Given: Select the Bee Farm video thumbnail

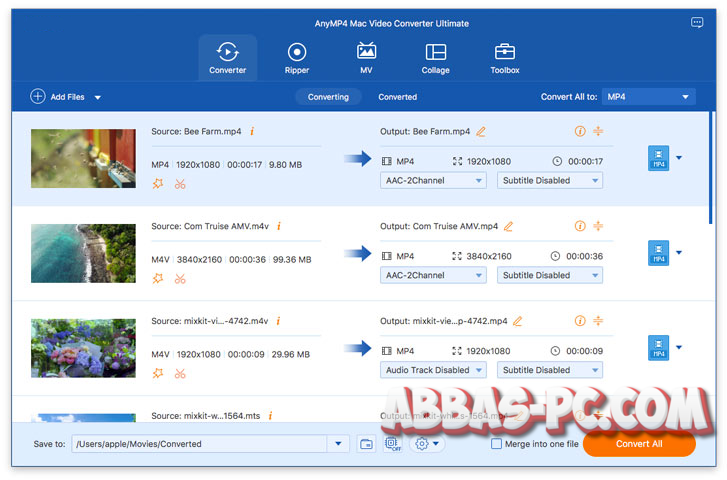Looking at the screenshot, I should click(83, 158).
